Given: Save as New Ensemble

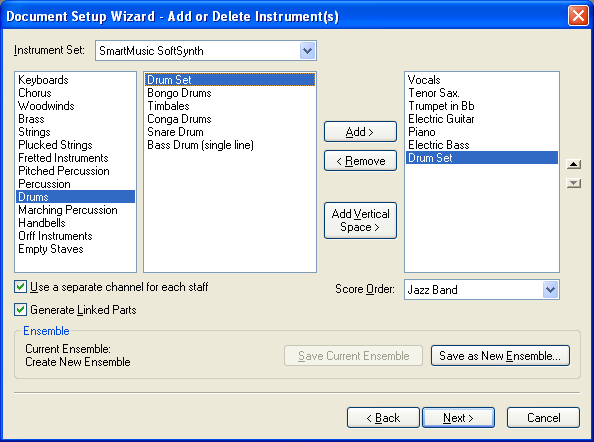Looking at the screenshot, I should [500, 356].
